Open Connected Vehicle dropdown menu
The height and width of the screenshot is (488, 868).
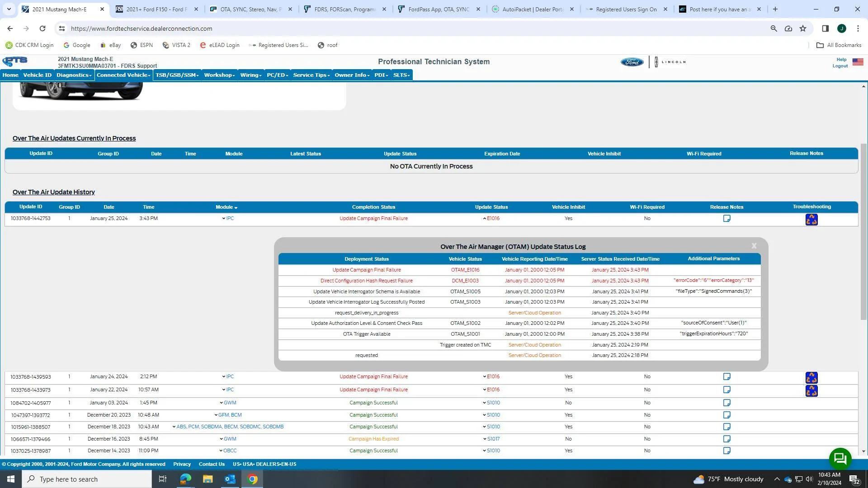(123, 75)
